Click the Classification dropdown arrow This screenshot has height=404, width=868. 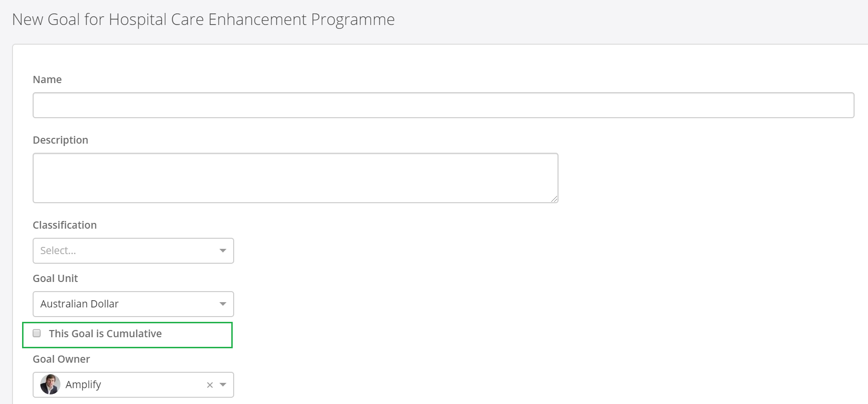223,251
